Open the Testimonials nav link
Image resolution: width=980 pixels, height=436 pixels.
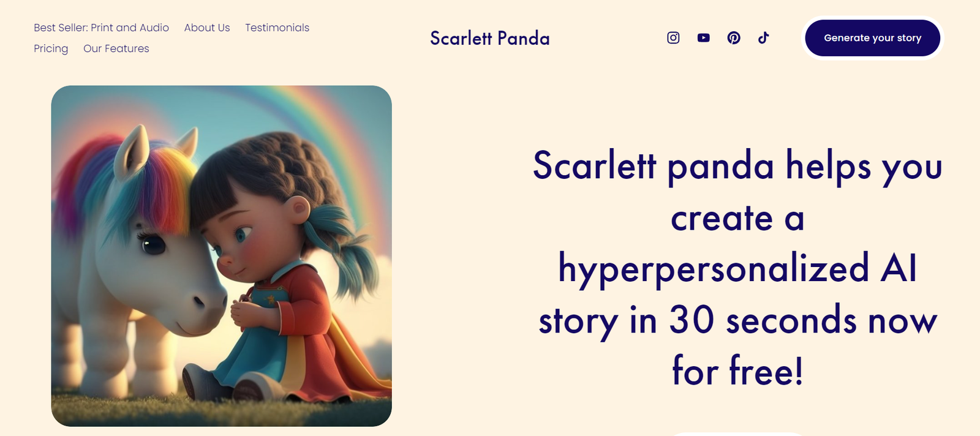click(277, 28)
